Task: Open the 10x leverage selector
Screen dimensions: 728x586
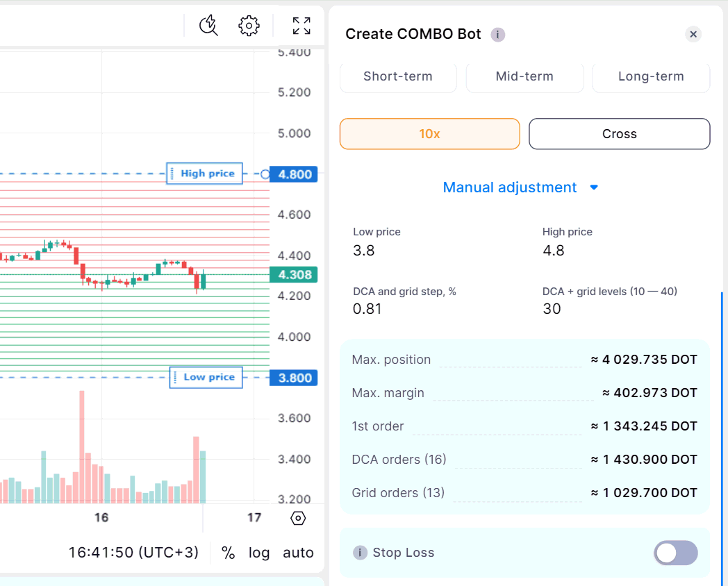Action: point(429,134)
